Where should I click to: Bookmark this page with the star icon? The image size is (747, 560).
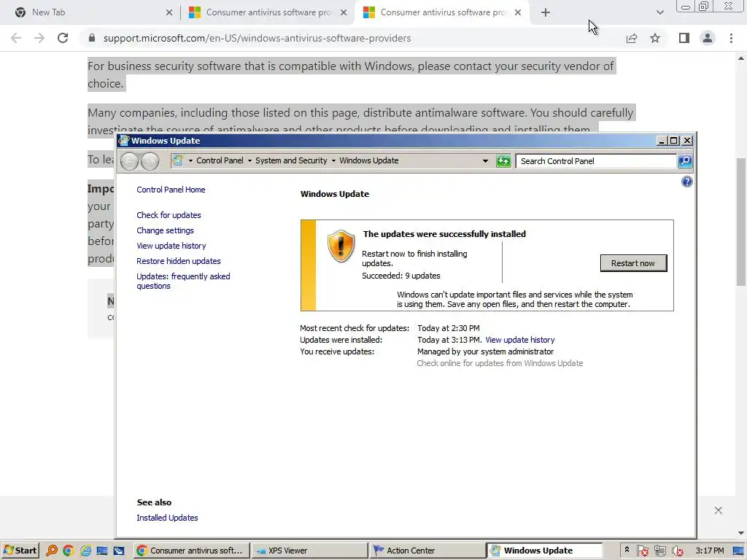tap(655, 38)
